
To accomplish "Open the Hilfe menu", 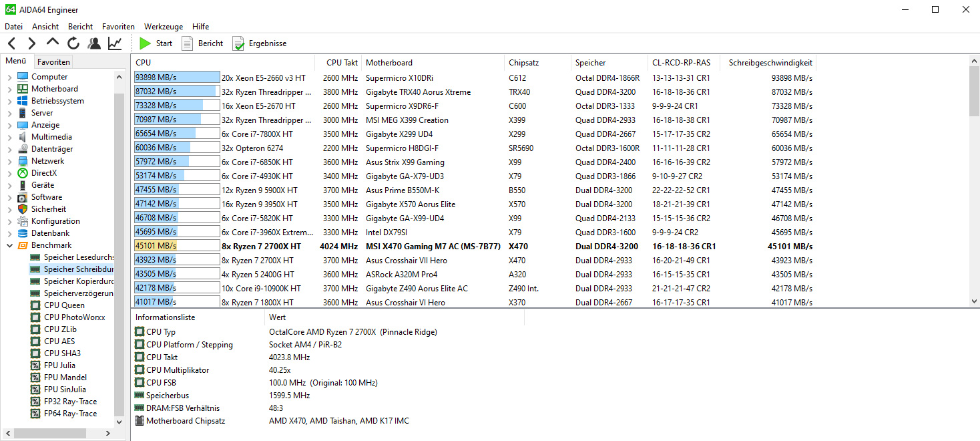I will click(200, 27).
